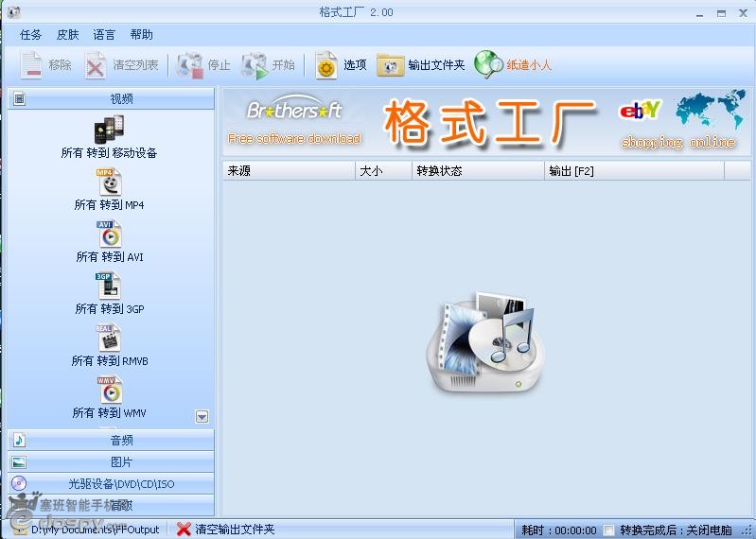
Task: Select the 所有 转到 移动设备 phones icon
Action: [x=109, y=130]
